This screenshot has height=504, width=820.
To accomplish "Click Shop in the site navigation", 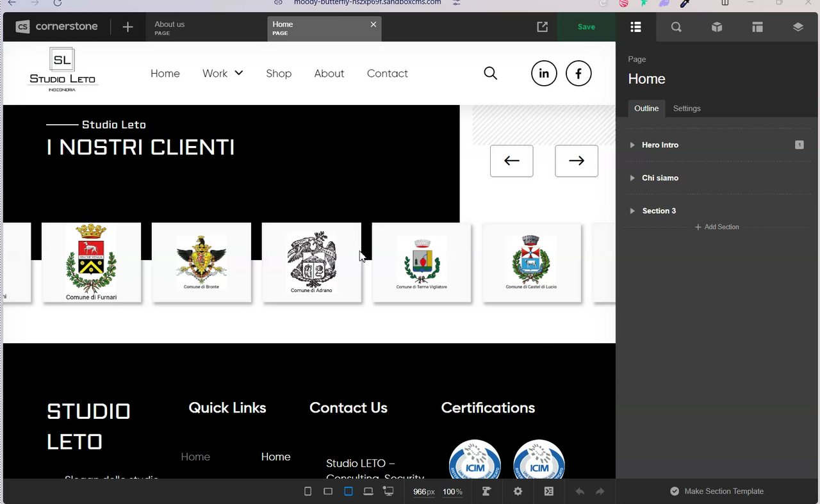I will tap(279, 73).
